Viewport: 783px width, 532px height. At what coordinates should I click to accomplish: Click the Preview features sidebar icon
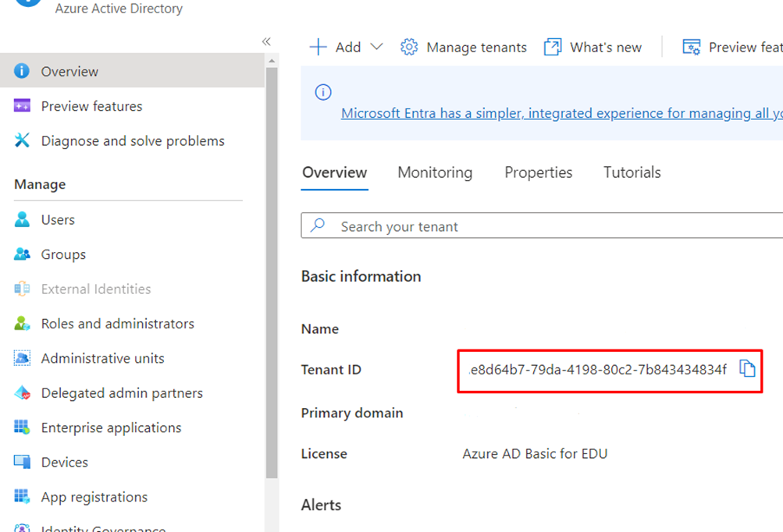click(x=22, y=106)
